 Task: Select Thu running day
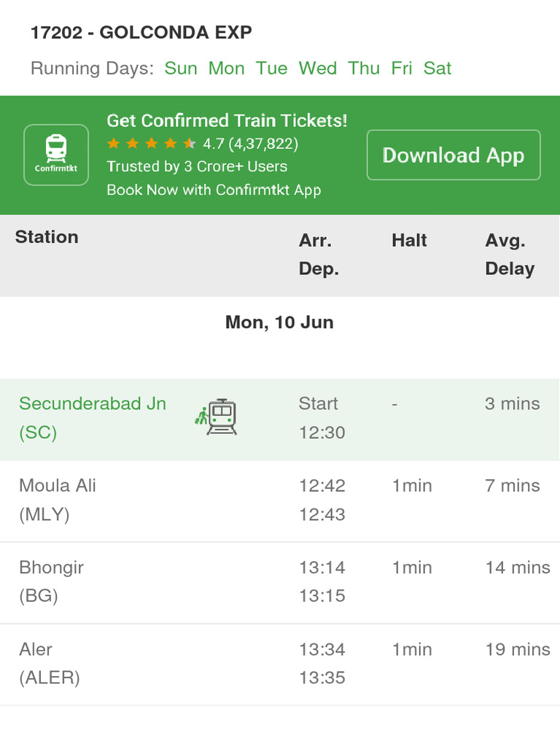364,69
